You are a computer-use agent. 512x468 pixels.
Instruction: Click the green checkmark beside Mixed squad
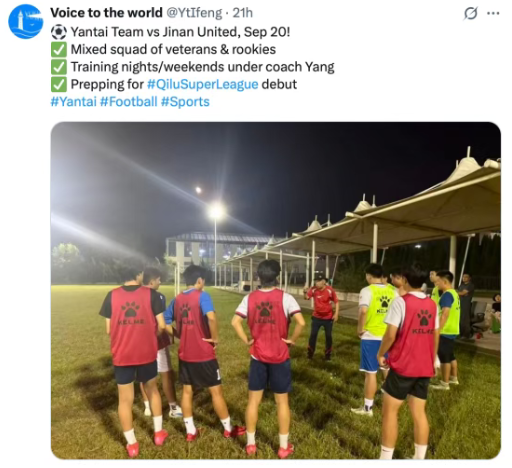[x=59, y=50]
